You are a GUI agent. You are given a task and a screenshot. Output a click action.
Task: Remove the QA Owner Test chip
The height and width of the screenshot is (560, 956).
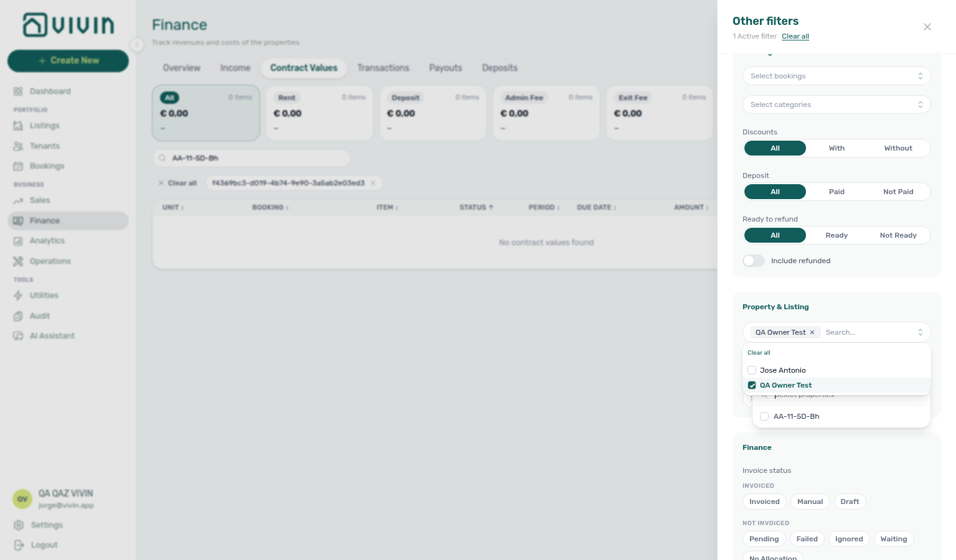pos(812,332)
